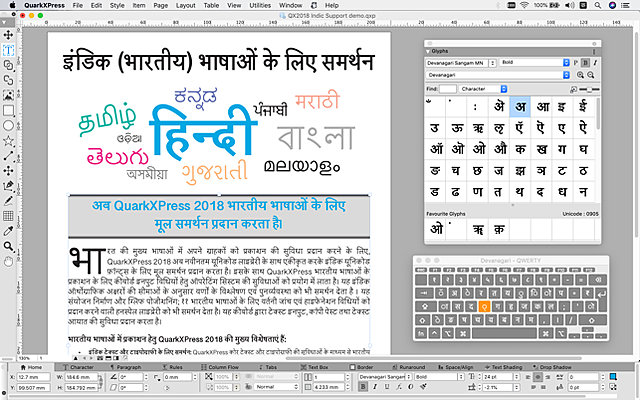Adjust the glyph size slider

(x=589, y=89)
